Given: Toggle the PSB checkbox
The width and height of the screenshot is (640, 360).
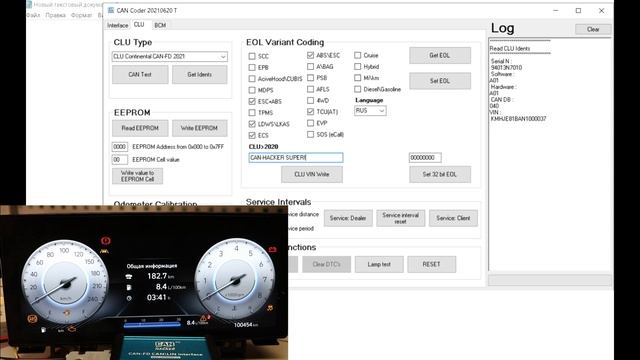Looking at the screenshot, I should [311, 78].
